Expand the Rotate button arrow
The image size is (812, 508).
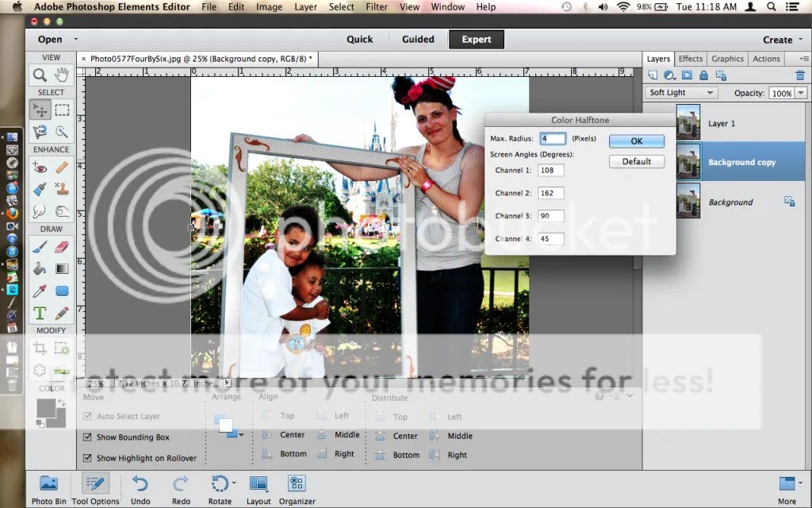pos(234,483)
